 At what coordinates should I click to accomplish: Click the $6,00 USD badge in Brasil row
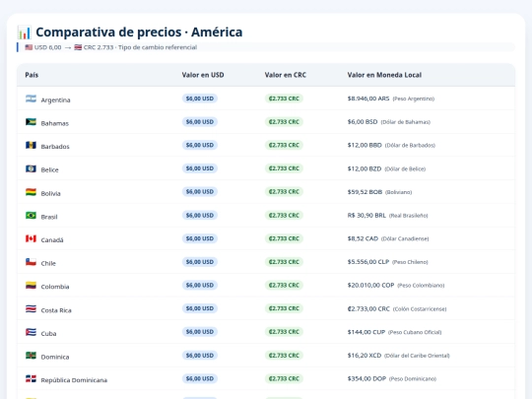[x=200, y=216]
